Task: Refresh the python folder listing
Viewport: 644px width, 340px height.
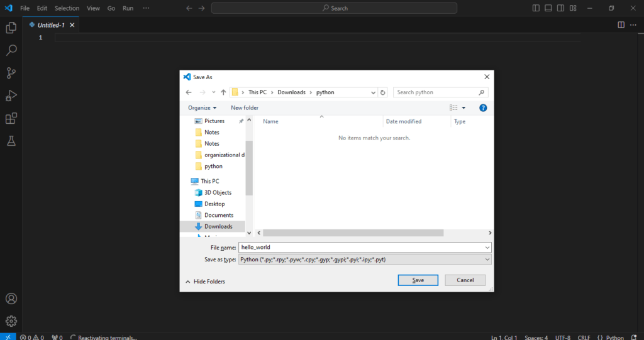Action: click(x=383, y=92)
